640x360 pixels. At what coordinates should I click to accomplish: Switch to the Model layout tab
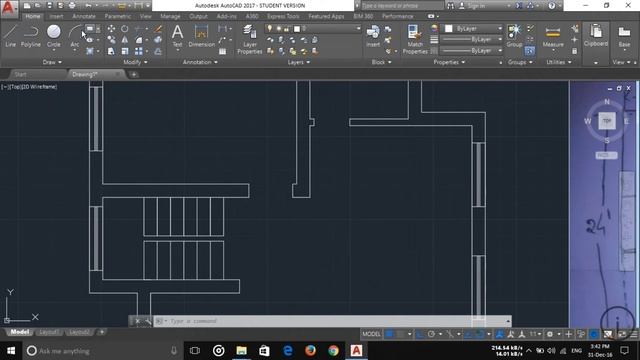pyautogui.click(x=20, y=332)
